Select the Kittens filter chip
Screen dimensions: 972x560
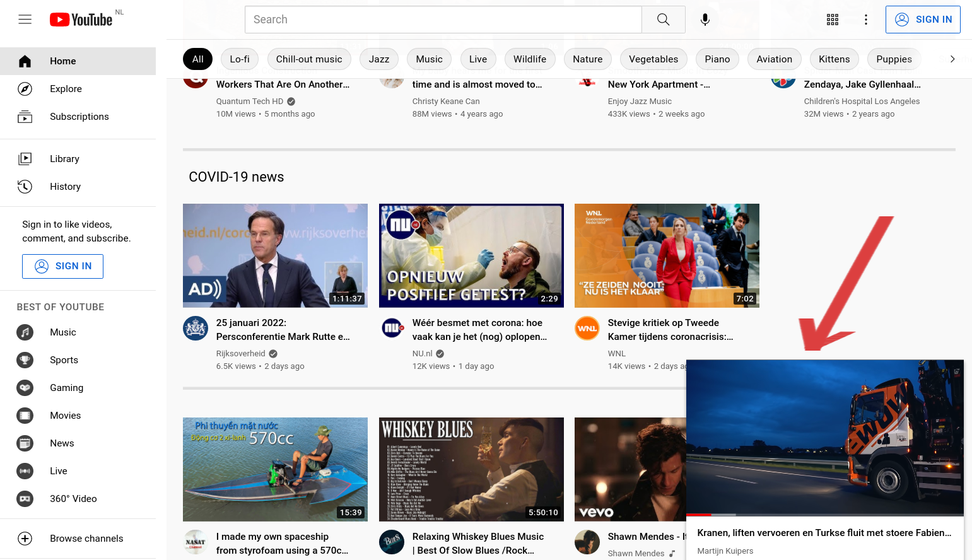[834, 59]
